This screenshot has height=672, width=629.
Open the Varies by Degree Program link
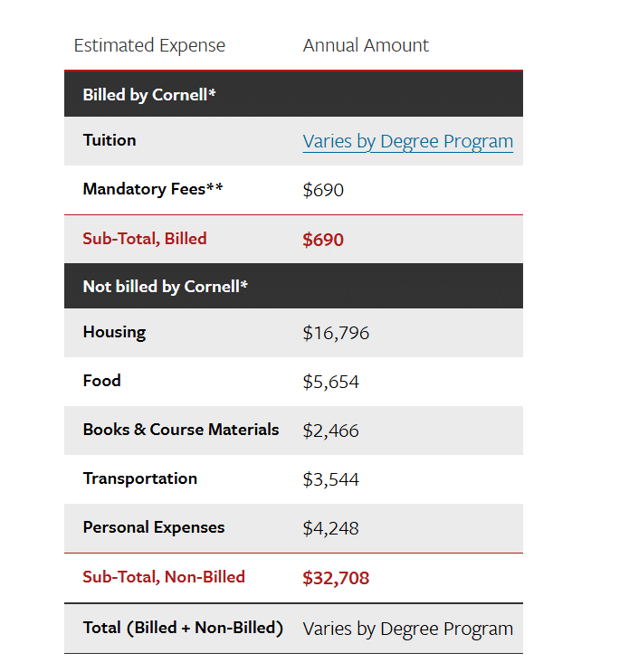(407, 142)
